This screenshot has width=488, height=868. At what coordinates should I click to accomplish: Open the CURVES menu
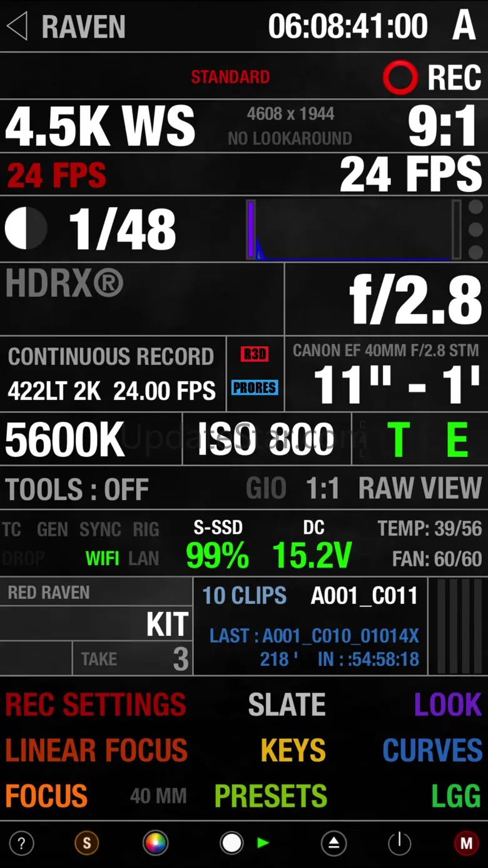pos(432,750)
